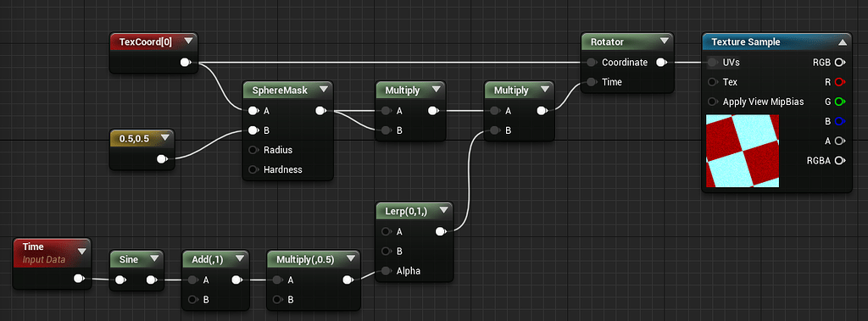Toggle the Rotator node collapse arrow

[665, 42]
